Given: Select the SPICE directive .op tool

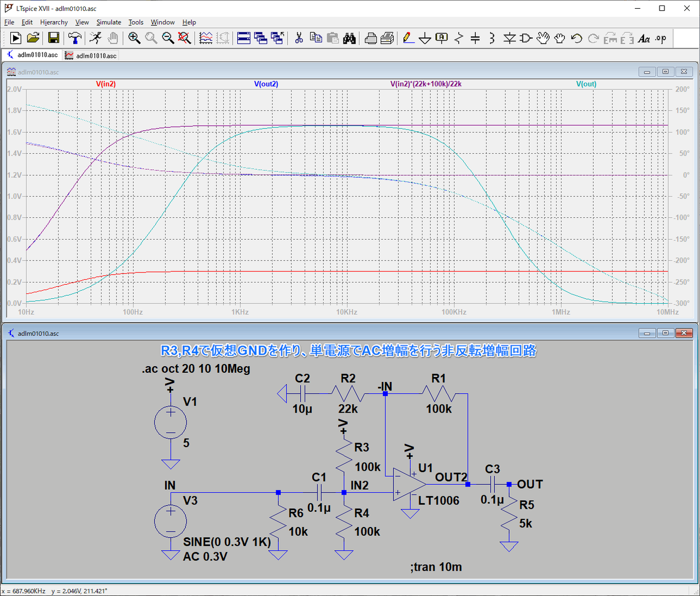Looking at the screenshot, I should pos(661,38).
